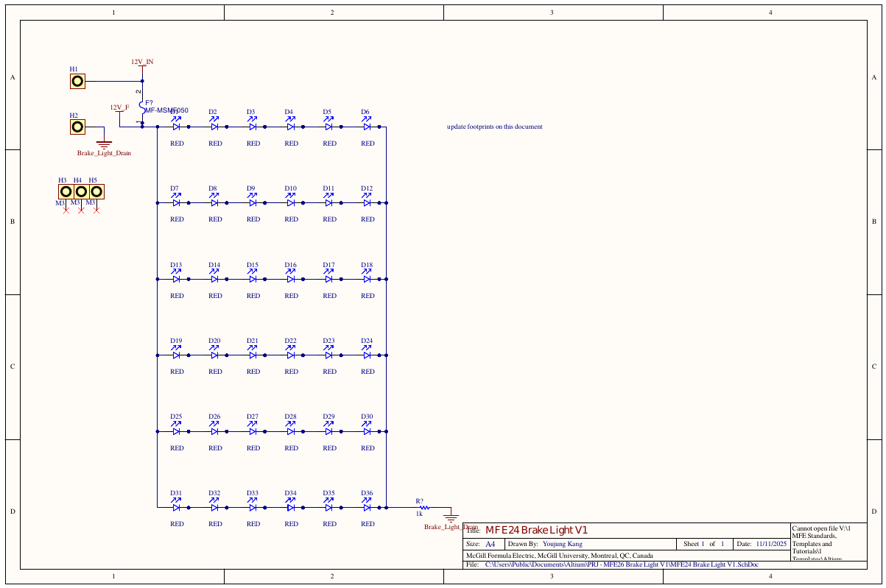Select the '11/11/2025' date field
886x588 pixels.
[771, 544]
